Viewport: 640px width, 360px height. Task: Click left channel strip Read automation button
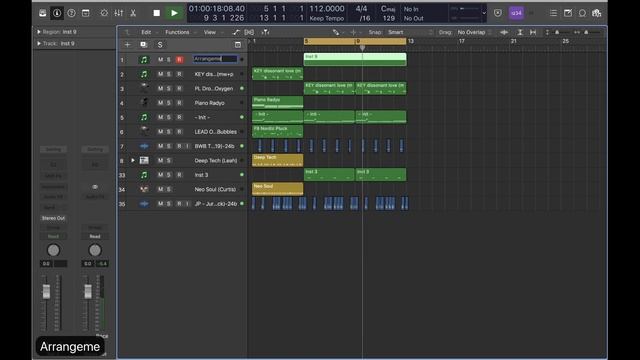(x=53, y=236)
